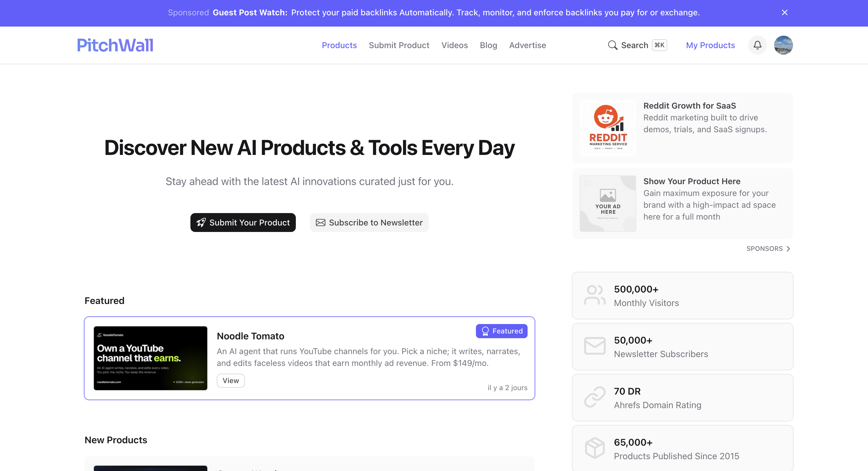Click the Monthly Visitors people icon
The width and height of the screenshot is (868, 471).
tap(594, 295)
